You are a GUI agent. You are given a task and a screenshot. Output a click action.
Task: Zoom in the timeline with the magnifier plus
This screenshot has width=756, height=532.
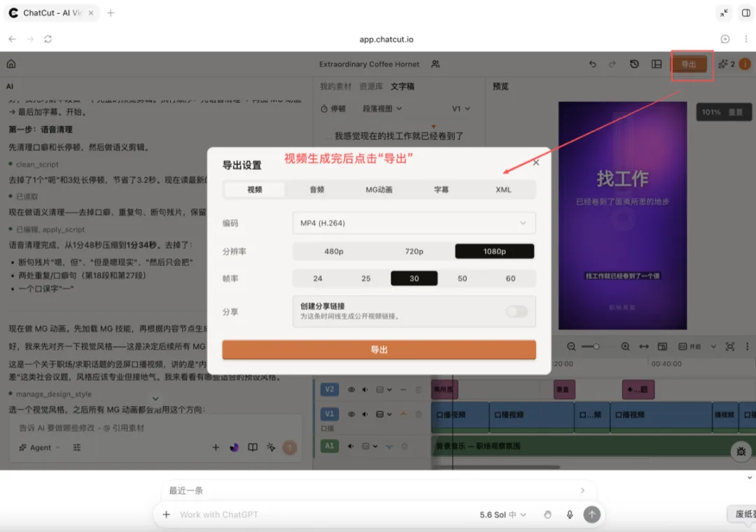pos(625,346)
